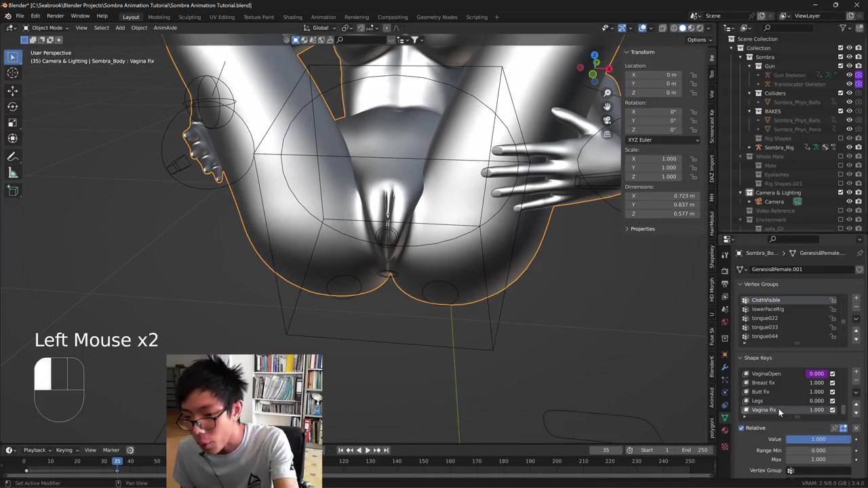This screenshot has width=868, height=488.
Task: Pick the Annotate pencil tool
Action: click(x=12, y=157)
